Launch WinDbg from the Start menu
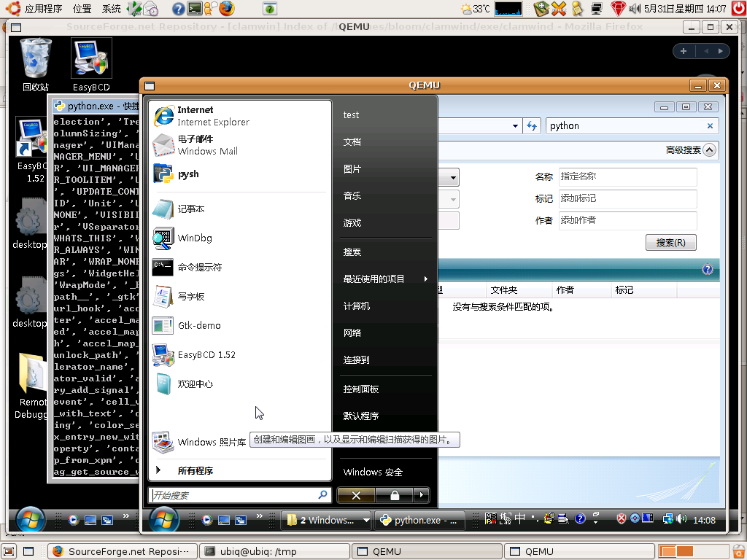Viewport: 747px width, 560px height. click(239, 238)
